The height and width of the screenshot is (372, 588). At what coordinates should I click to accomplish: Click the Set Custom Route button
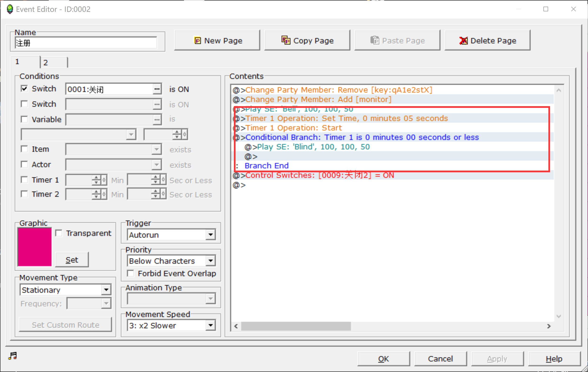(x=65, y=325)
